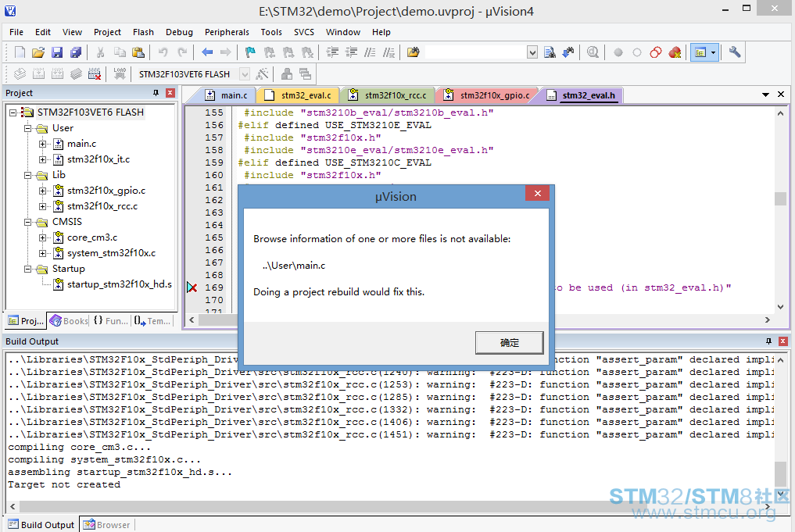Close the active editor tab with the X
Viewport: 795px width, 532px height.
click(781, 95)
